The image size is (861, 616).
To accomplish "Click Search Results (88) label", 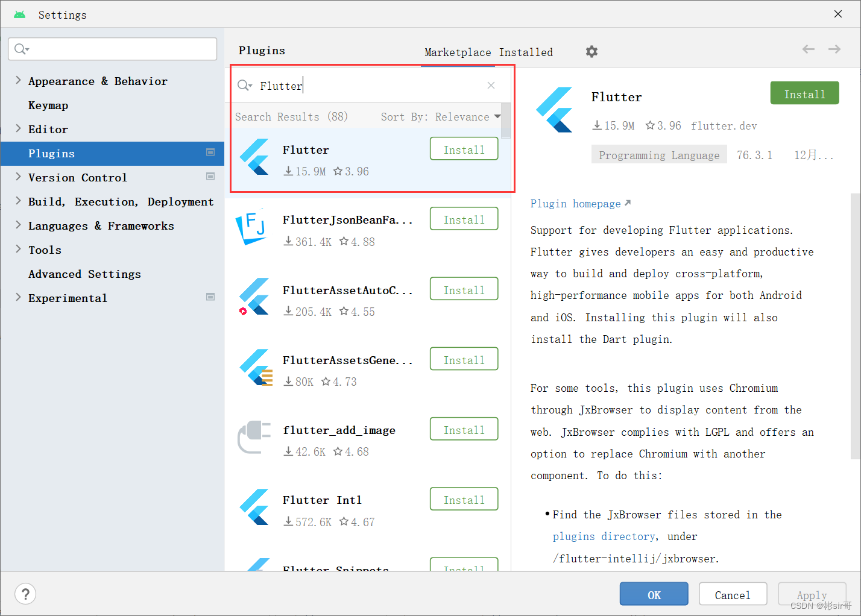I will pyautogui.click(x=291, y=117).
